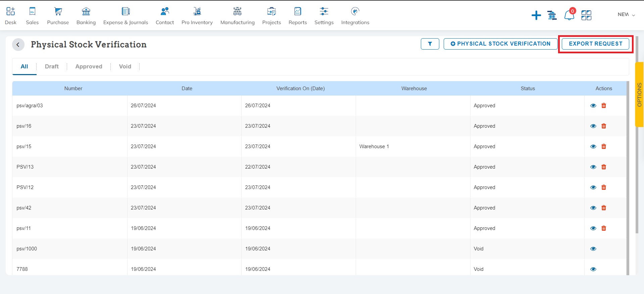The width and height of the screenshot is (644, 294).
Task: Open the Manufacturing module
Action: point(238,16)
